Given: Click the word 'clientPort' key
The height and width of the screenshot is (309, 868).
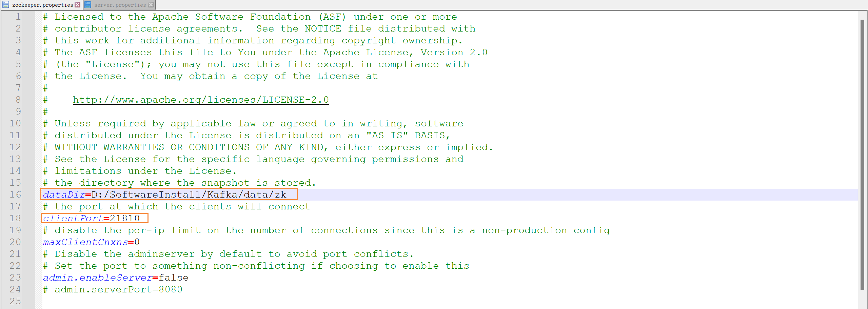Looking at the screenshot, I should pos(73,218).
